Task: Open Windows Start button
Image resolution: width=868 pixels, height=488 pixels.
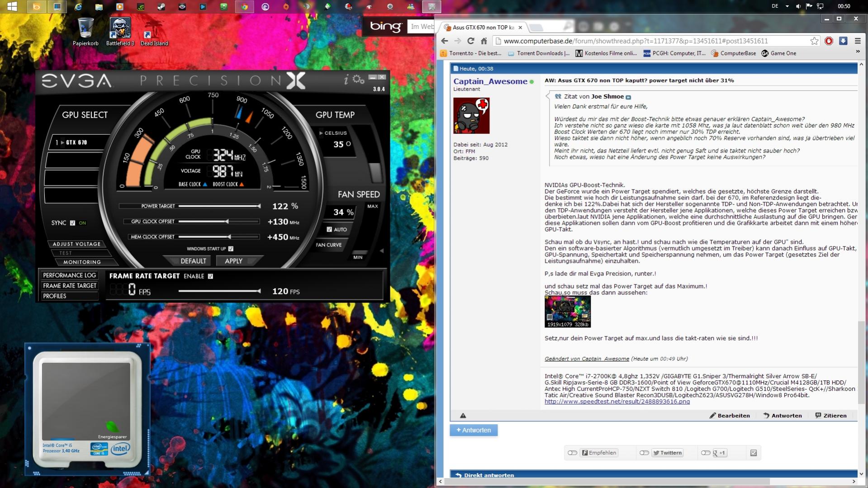Action: coord(12,6)
